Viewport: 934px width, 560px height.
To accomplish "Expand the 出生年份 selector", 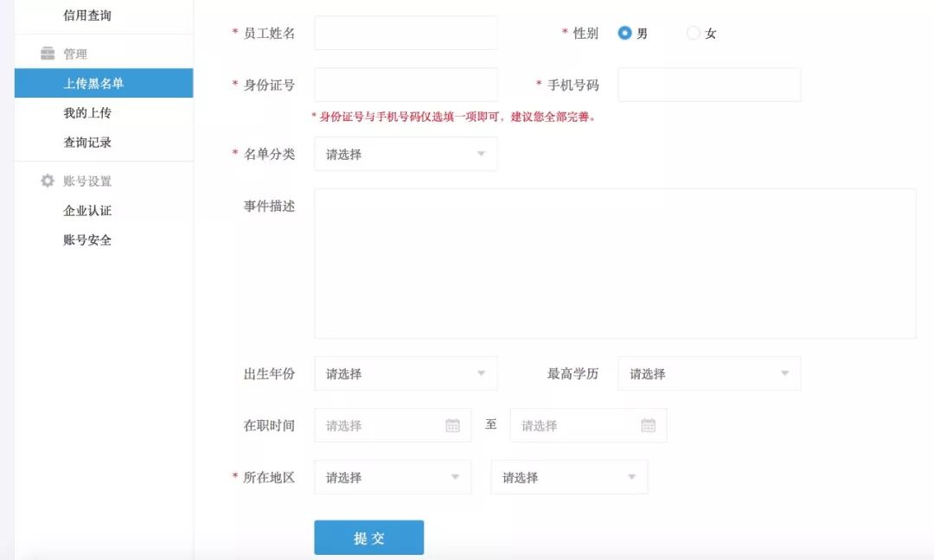I will (406, 373).
